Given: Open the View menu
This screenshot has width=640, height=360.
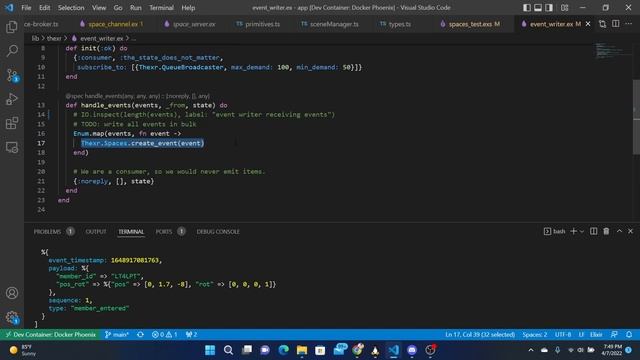Looking at the screenshot, I should coord(99,8).
